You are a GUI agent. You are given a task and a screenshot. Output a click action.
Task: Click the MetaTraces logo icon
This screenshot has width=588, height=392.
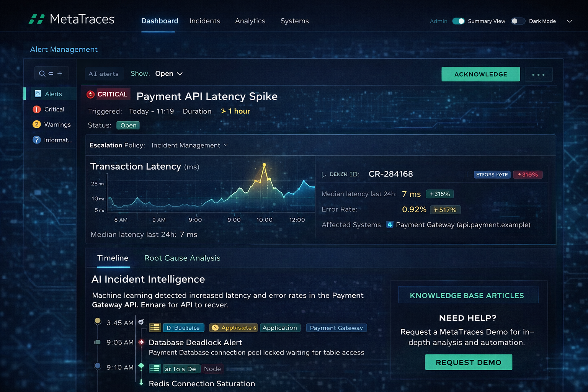pos(37,19)
